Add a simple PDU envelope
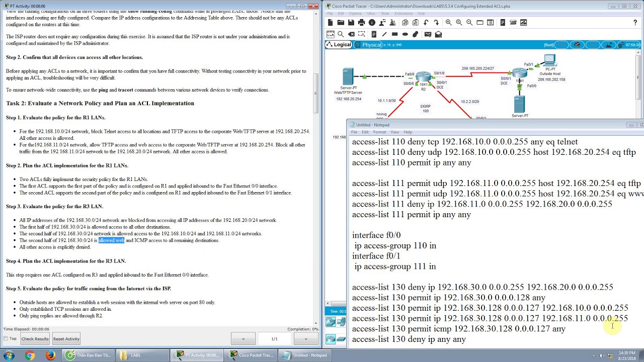The image size is (644, 362). tap(428, 34)
